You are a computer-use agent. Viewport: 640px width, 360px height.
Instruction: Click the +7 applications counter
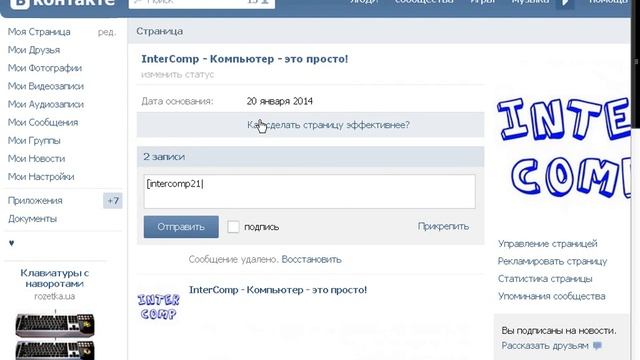click(x=113, y=200)
